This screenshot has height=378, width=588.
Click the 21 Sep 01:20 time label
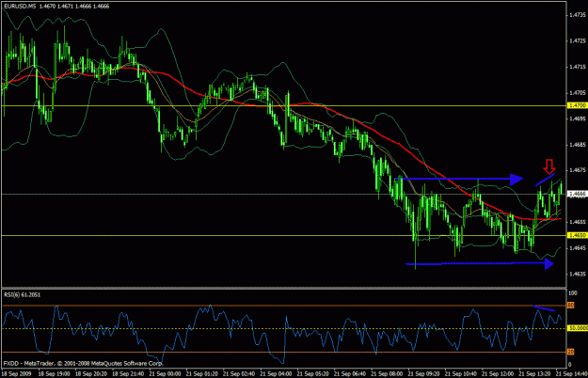pyautogui.click(x=201, y=374)
